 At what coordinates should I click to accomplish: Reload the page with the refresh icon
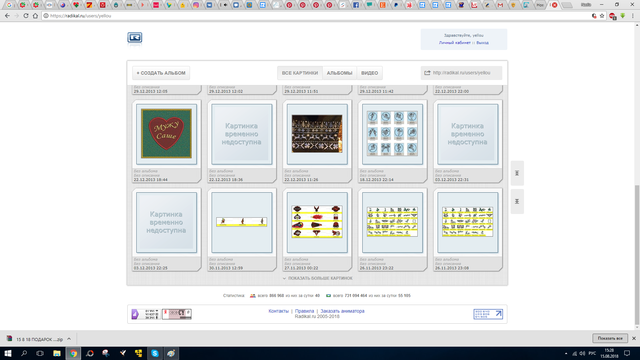[x=26, y=16]
